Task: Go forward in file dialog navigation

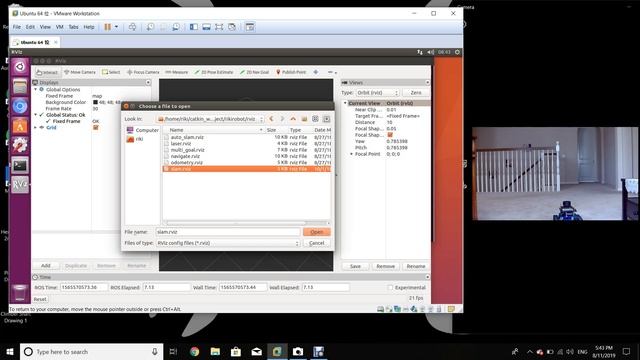Action: click(282, 119)
